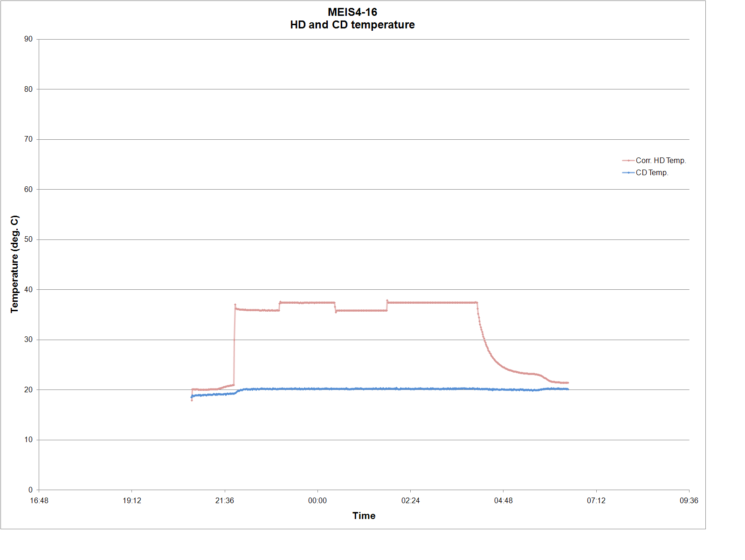Select the 21:36 time axis label
This screenshot has height=560, width=745.
point(225,501)
